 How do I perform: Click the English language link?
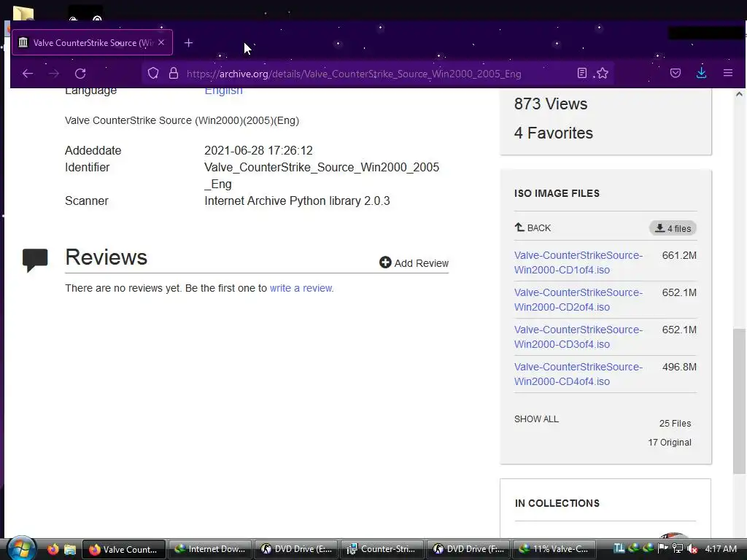tap(223, 90)
